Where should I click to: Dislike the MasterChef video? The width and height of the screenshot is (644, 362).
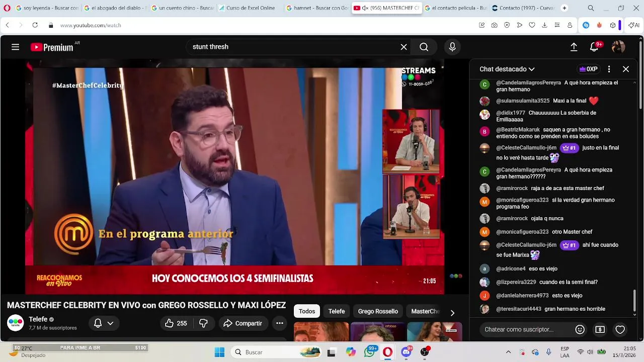pos(203,323)
